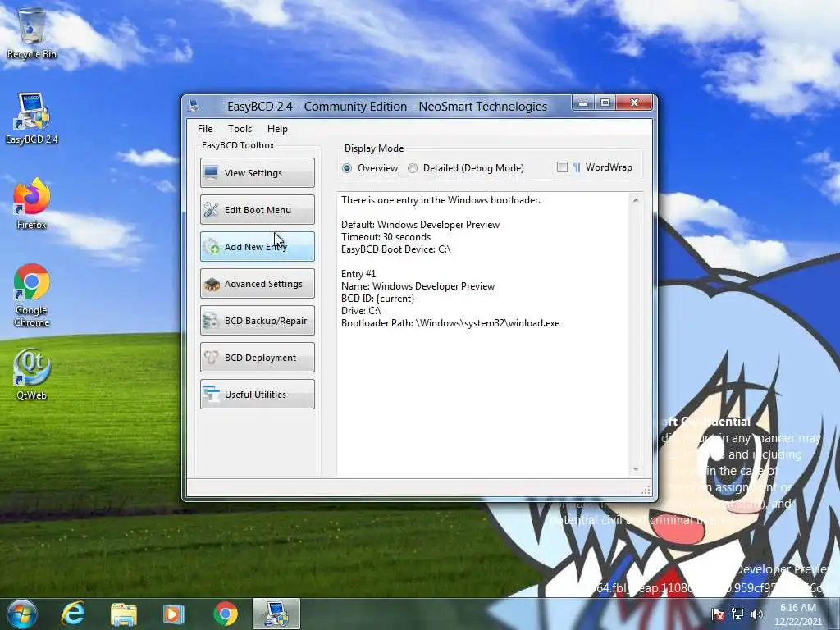Open the Recycle Bin desktop icon
This screenshot has width=840, height=630.
[32, 33]
